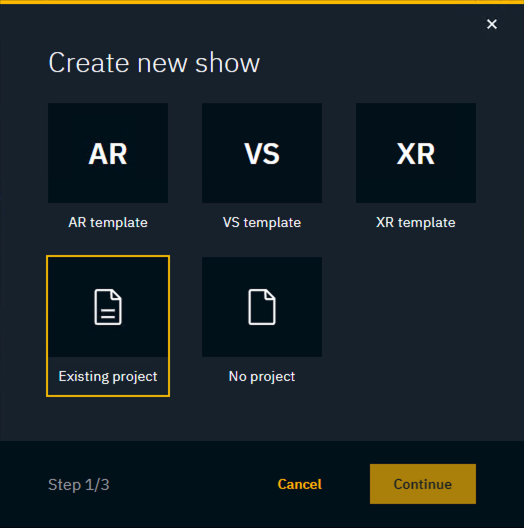This screenshot has height=528, width=524.
Task: Click the bold XR letters
Action: coord(416,154)
